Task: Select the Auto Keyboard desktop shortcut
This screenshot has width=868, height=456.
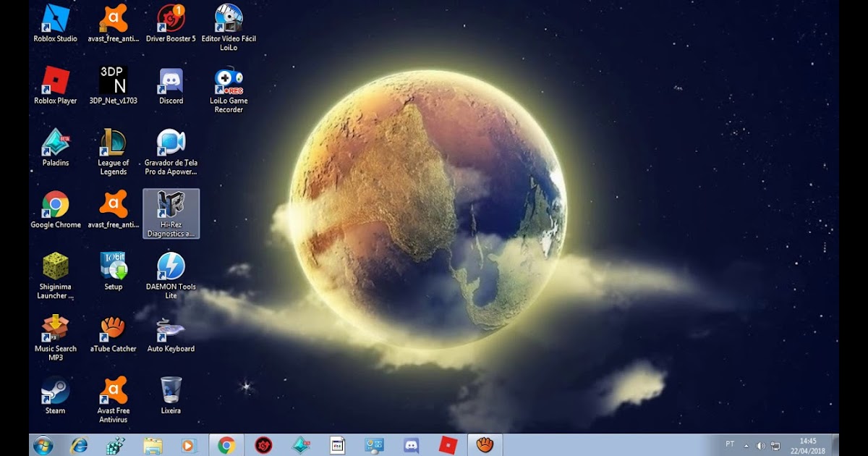Action: (171, 334)
